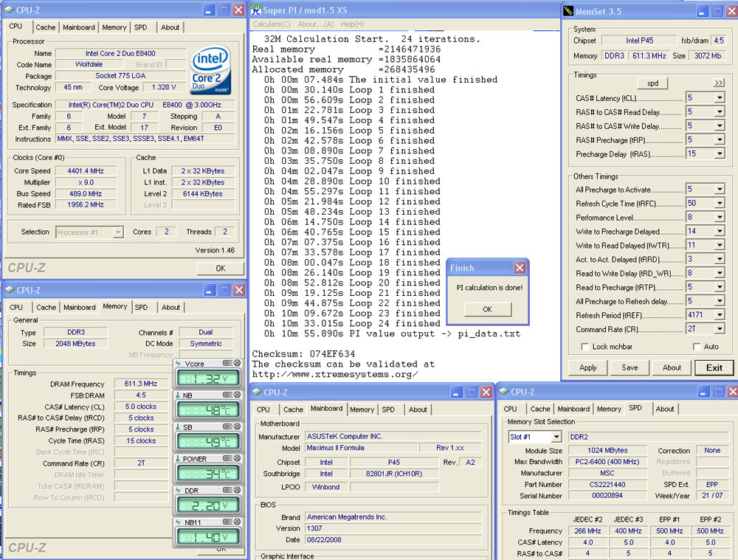Click the Exit button in MemSet
The height and width of the screenshot is (560, 738).
point(714,367)
